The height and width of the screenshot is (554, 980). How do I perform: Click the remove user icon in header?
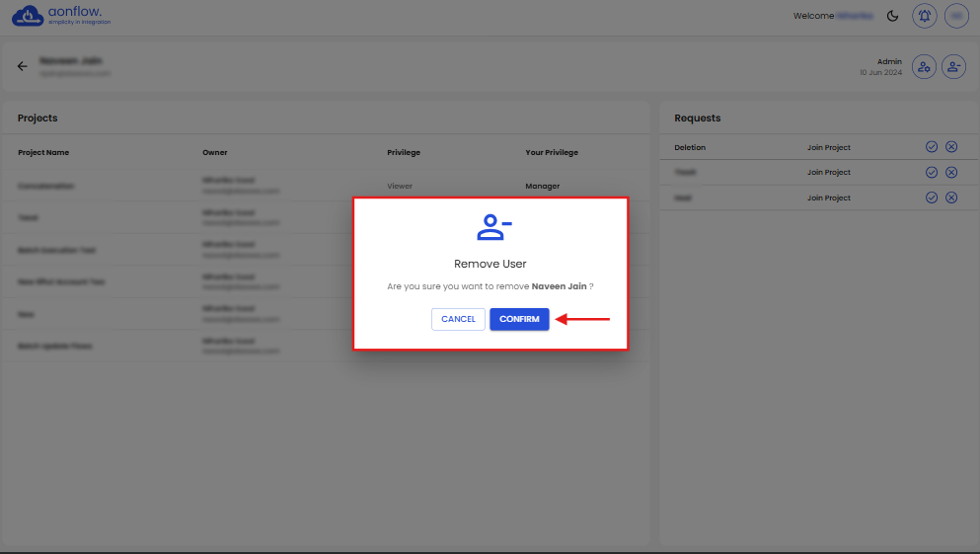click(953, 66)
